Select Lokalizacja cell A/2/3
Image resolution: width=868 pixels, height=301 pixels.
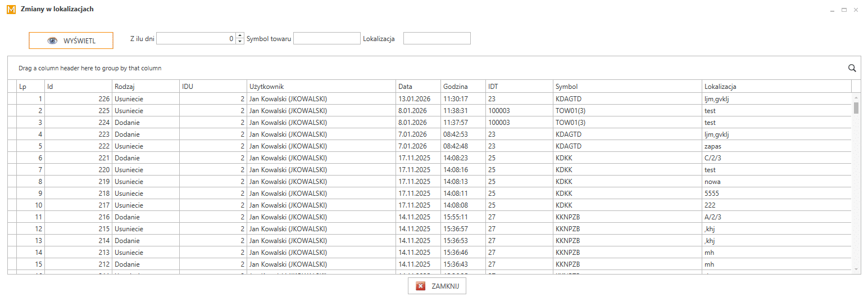coord(776,217)
